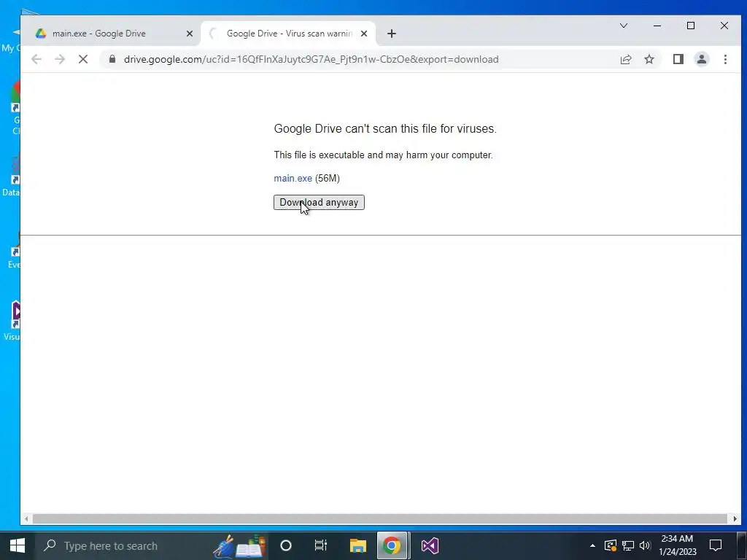
Task: Expand the tab search dropdown
Action: click(x=623, y=26)
